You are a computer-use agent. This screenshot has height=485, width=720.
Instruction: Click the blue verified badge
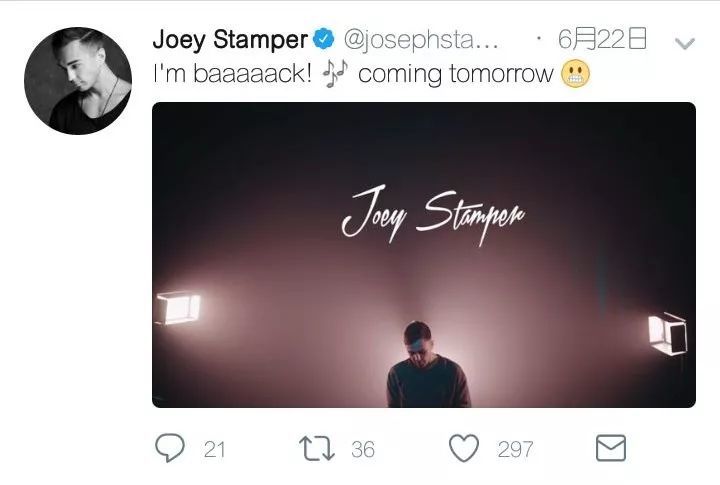coord(324,39)
